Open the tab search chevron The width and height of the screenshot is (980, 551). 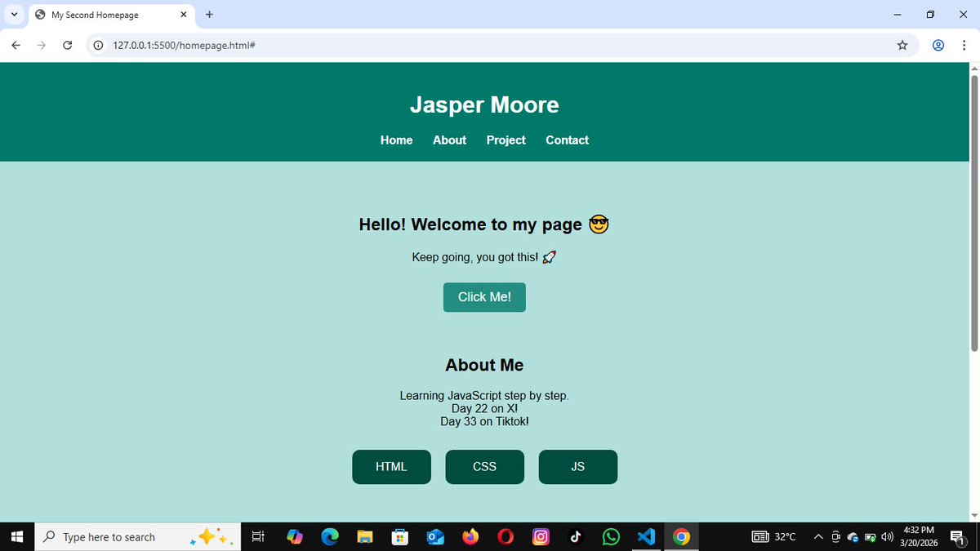(13, 14)
